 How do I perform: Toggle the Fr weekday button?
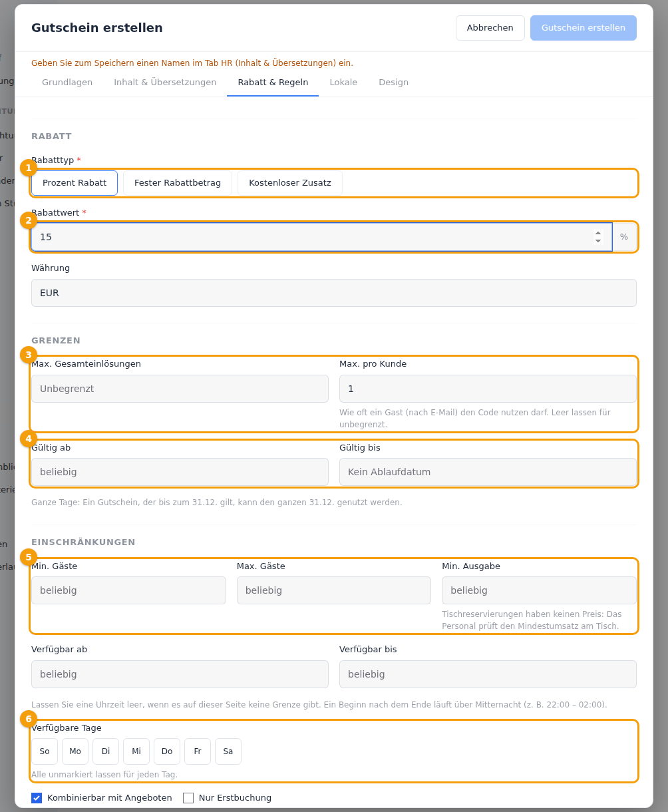pos(198,751)
